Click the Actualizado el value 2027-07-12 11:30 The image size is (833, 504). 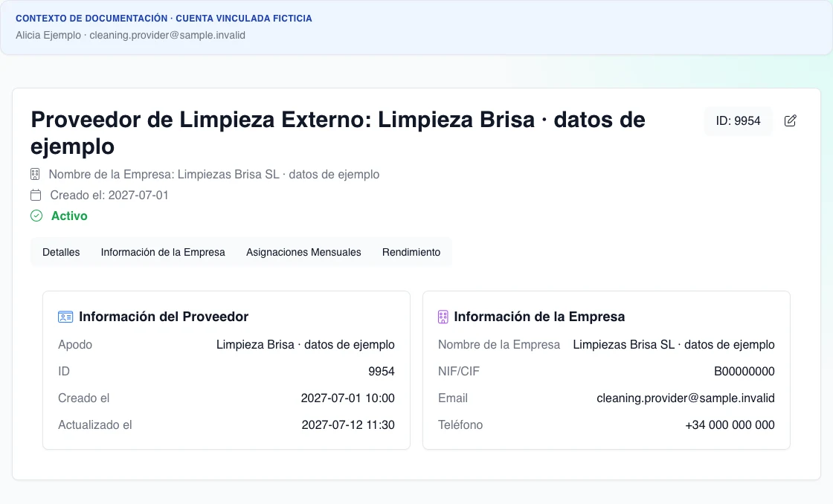coord(348,425)
